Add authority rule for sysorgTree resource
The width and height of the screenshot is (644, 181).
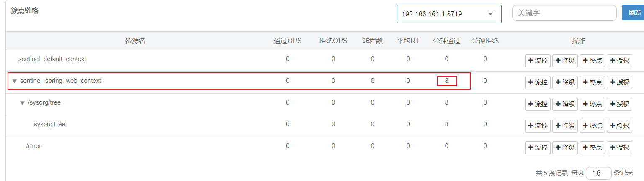[x=619, y=126]
